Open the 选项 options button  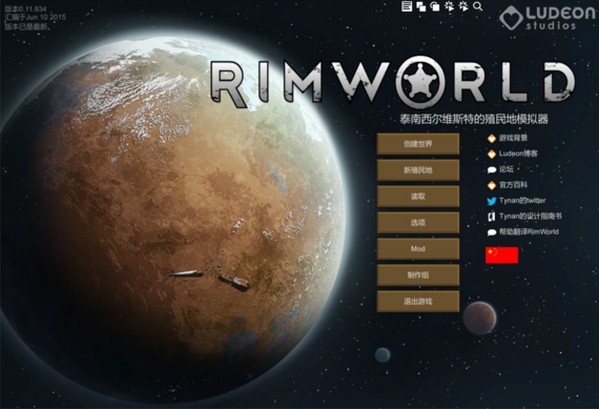[418, 223]
